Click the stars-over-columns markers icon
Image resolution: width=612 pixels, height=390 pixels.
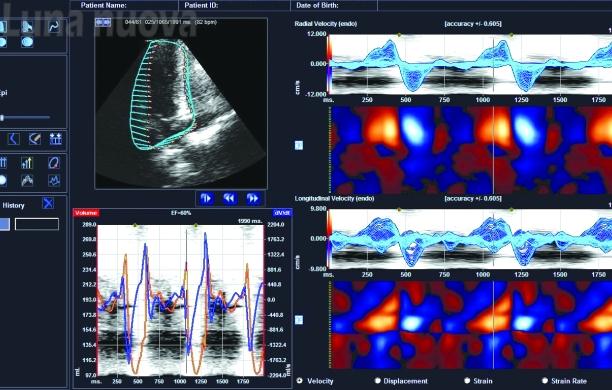(56, 139)
